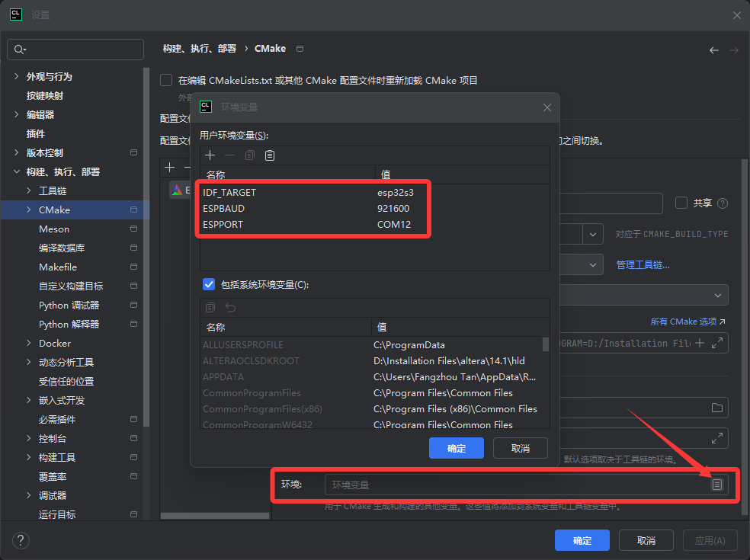
Task: Open 管理工具链 link
Action: point(643,265)
